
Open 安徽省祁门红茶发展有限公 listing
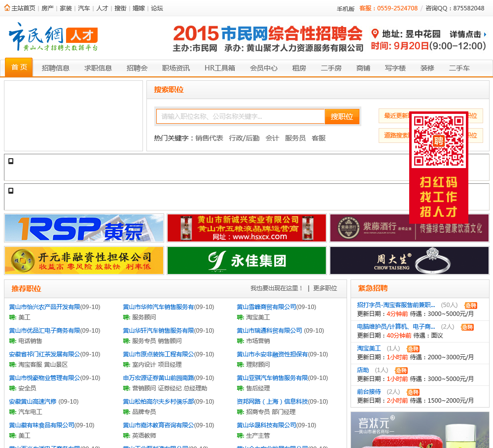(45, 354)
